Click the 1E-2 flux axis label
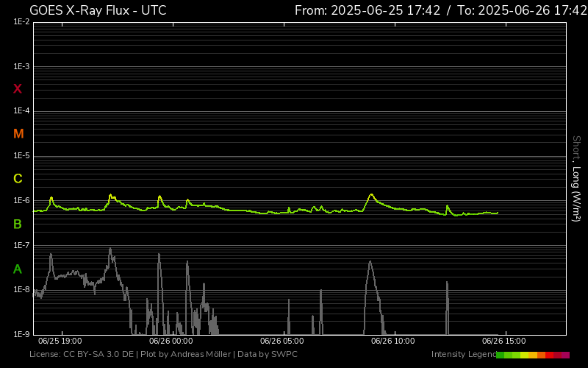Screen dimensions: 588x368 [21, 22]
